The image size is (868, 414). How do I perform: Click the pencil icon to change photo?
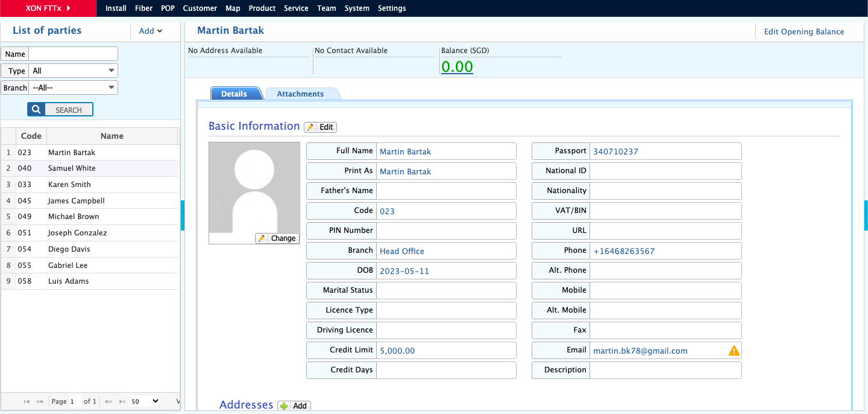coord(262,238)
